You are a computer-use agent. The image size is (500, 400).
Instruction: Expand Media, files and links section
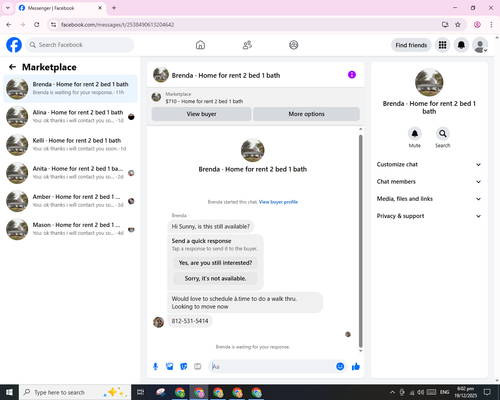pos(429,199)
